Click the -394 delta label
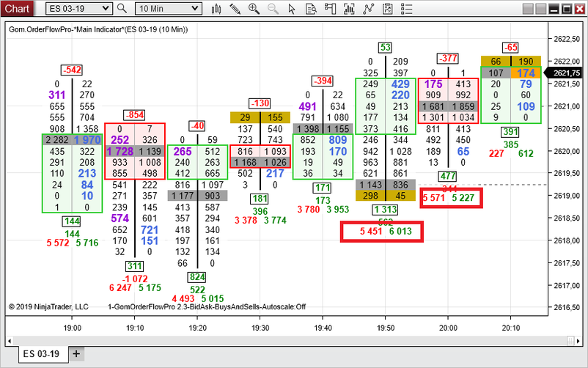Screen dimensions: 588x368 click(323, 81)
